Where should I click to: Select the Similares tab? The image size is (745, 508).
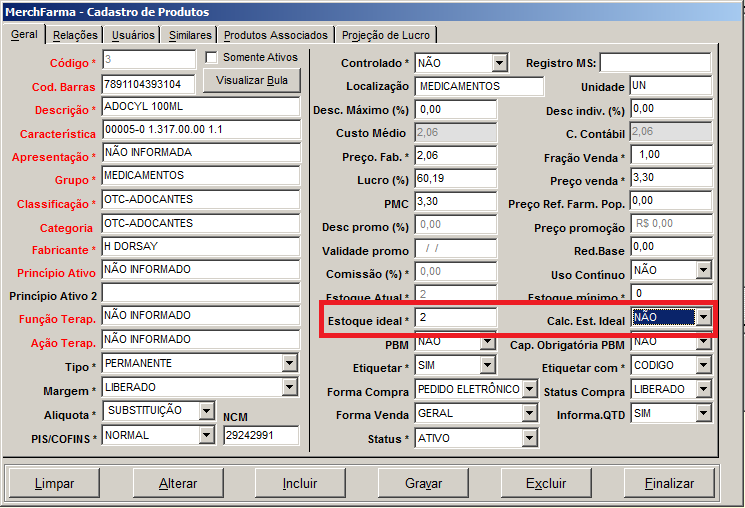[x=190, y=35]
